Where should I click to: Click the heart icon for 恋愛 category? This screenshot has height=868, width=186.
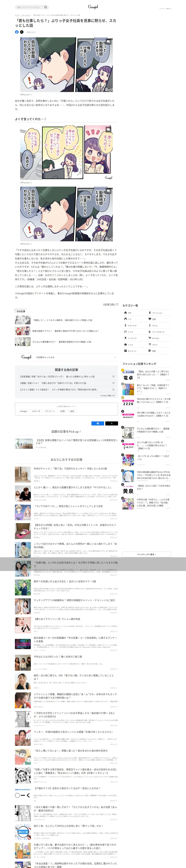click(x=150, y=319)
